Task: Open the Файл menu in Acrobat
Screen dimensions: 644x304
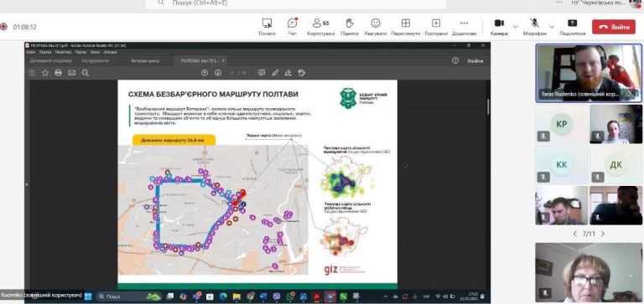Action: 31,52
